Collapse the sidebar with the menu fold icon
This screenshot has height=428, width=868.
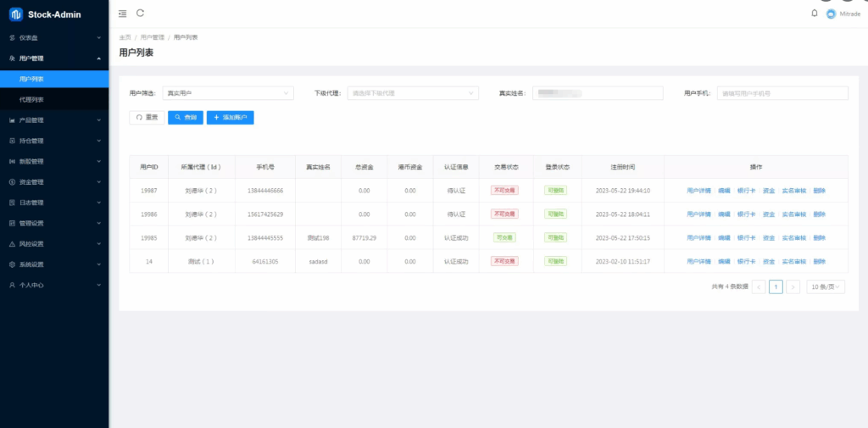122,14
